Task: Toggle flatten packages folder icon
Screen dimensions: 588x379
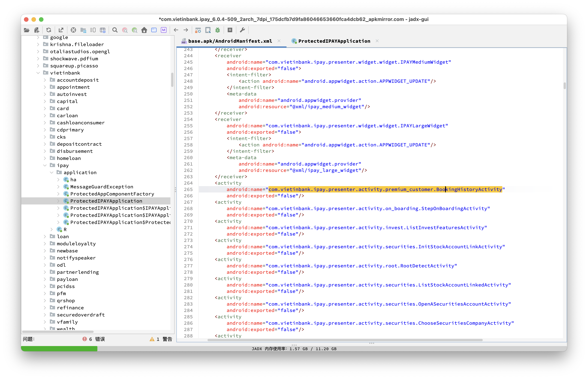Action: tap(83, 30)
